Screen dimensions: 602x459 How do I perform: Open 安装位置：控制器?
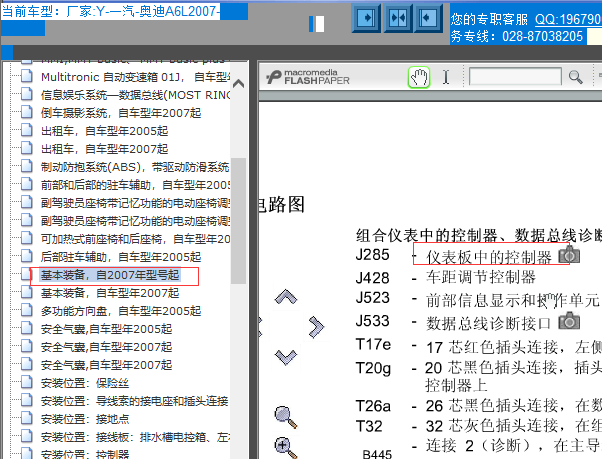click(85, 454)
